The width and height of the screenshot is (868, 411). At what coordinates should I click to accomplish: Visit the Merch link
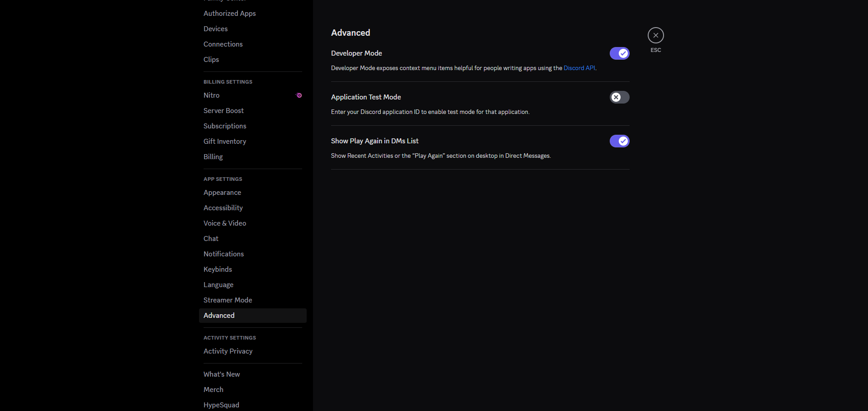click(252, 390)
